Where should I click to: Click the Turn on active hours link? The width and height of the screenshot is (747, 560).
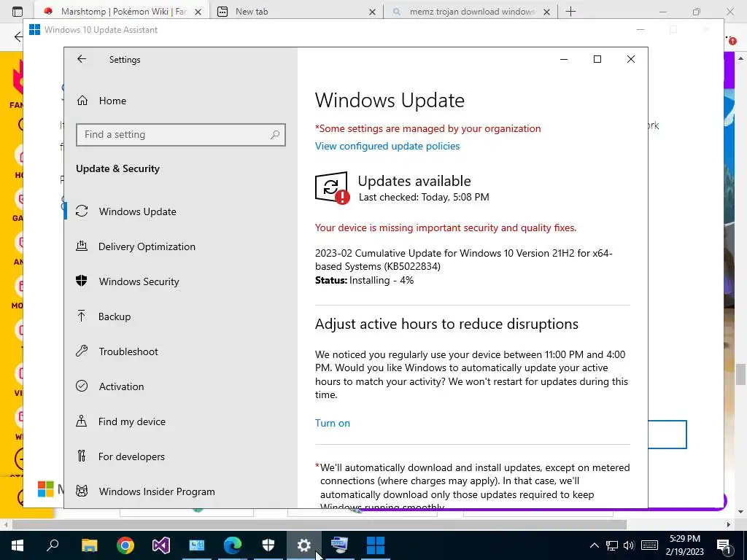click(x=333, y=423)
